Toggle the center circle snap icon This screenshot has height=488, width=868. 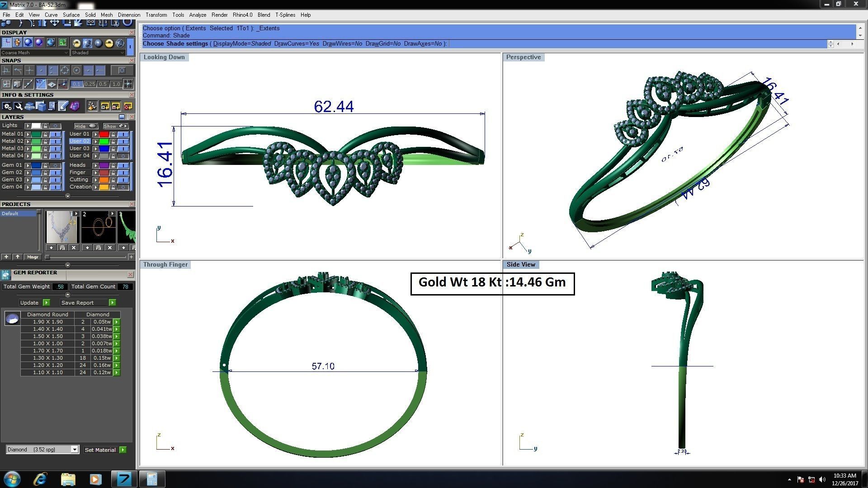pos(76,70)
